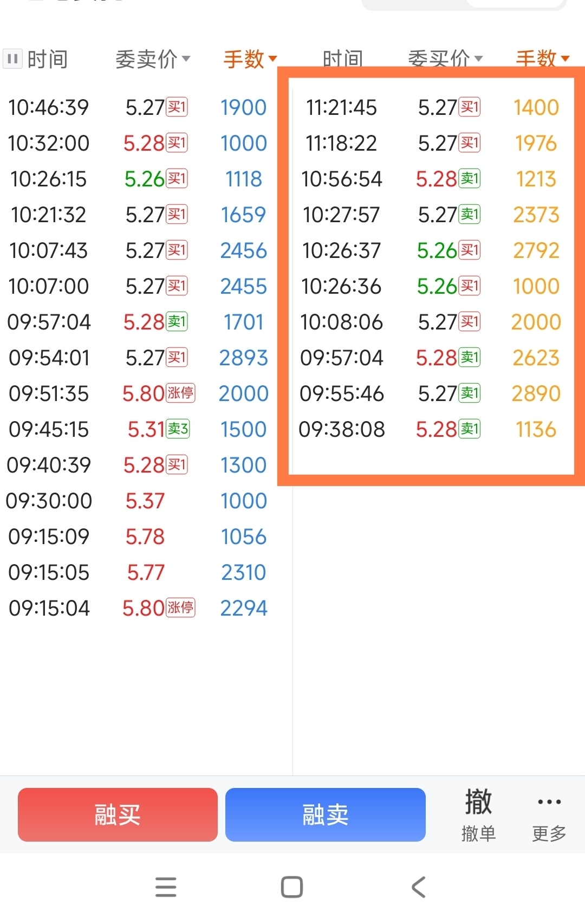The width and height of the screenshot is (585, 924).
Task: Select the 11:21:45 buy order row
Action: click(x=431, y=107)
